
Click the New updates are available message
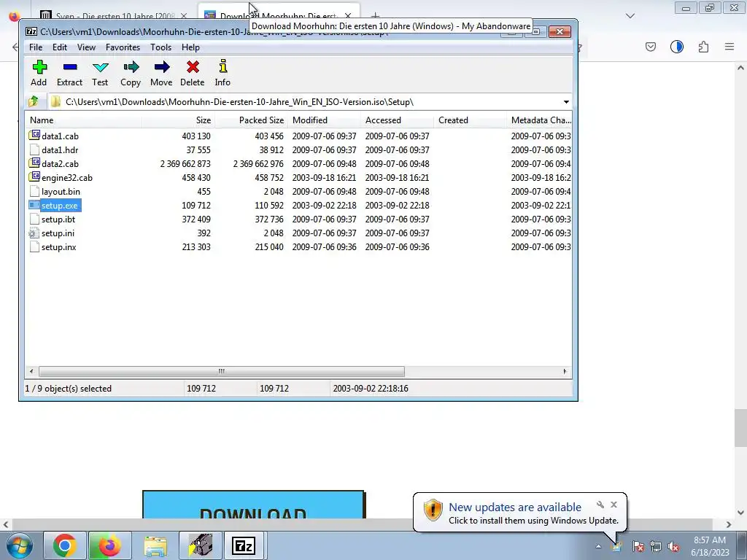pyautogui.click(x=515, y=507)
